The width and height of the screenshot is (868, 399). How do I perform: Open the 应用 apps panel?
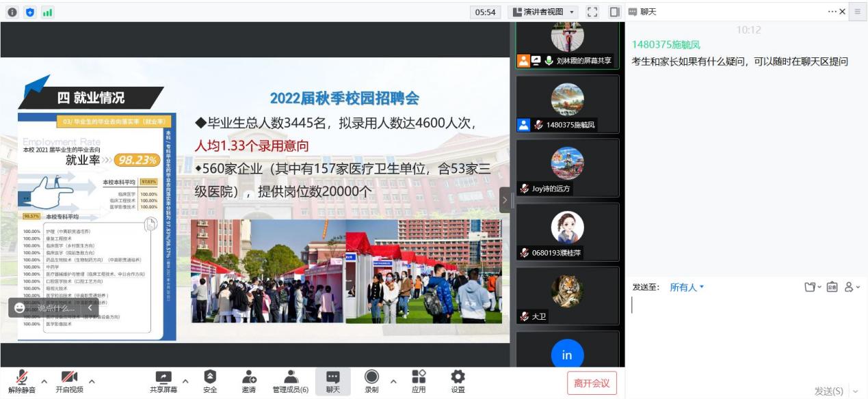(x=419, y=381)
